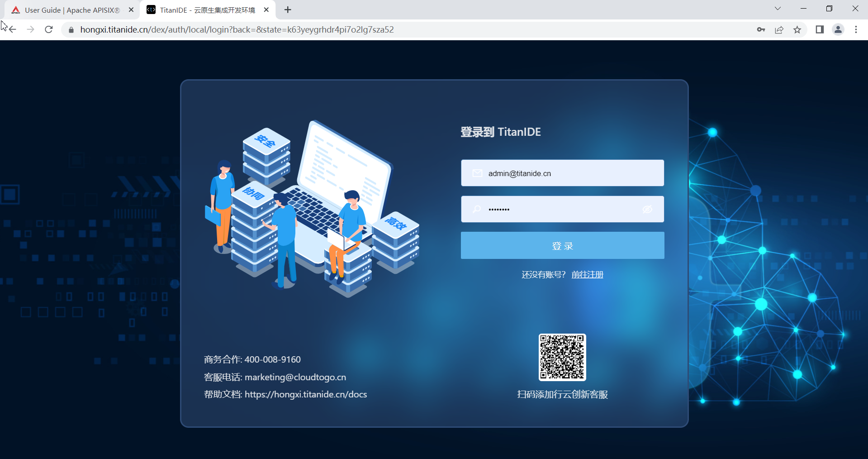The height and width of the screenshot is (459, 868).
Task: Bookmark this page with the star icon
Action: click(797, 29)
